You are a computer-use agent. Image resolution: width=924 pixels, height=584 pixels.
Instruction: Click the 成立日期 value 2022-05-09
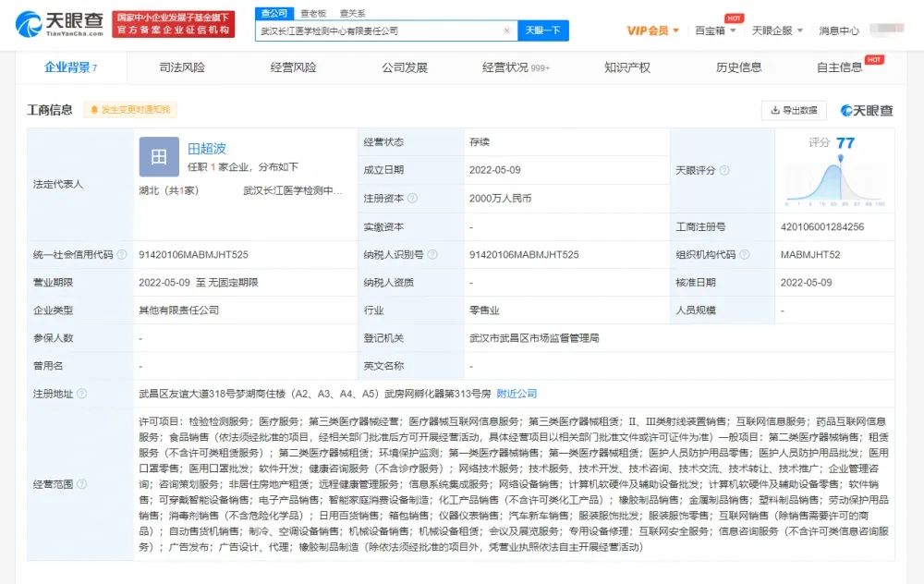click(495, 170)
